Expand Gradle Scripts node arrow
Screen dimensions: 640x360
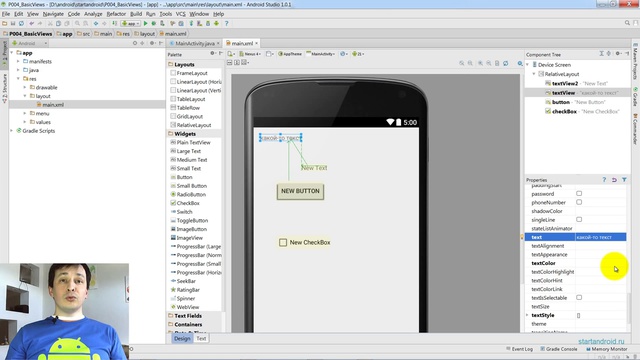(x=12, y=131)
